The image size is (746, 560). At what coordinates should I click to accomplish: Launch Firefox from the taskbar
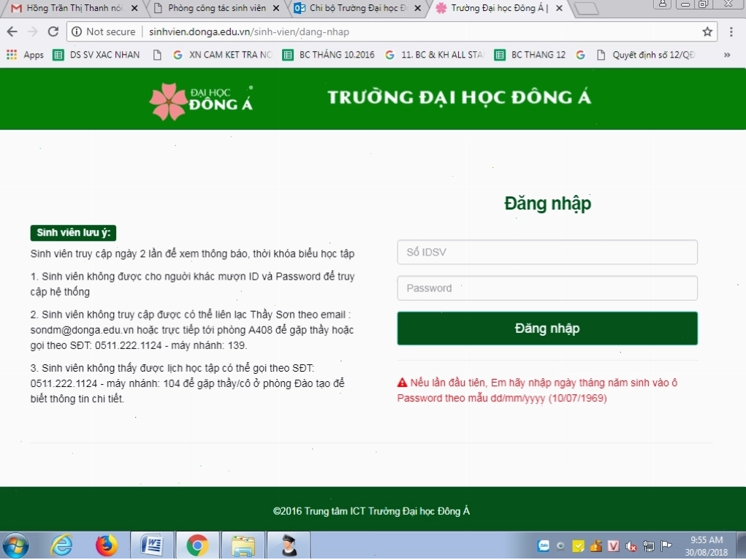(x=106, y=545)
